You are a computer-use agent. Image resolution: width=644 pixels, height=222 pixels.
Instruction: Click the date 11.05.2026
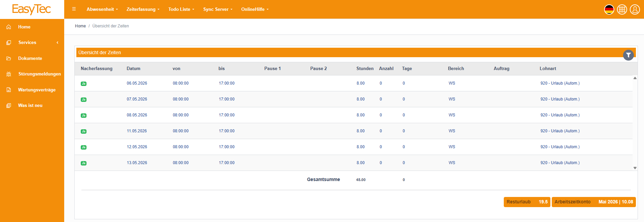click(137, 131)
